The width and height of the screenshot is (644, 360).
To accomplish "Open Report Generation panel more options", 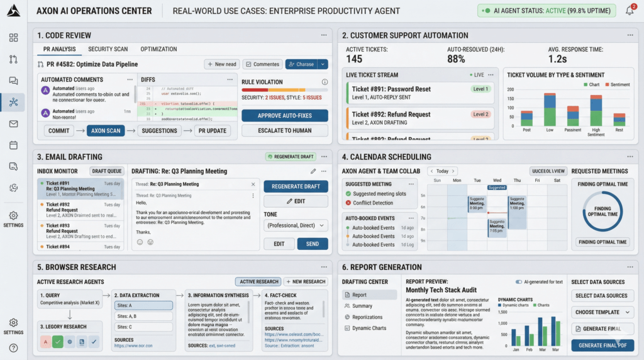I will click(x=630, y=267).
